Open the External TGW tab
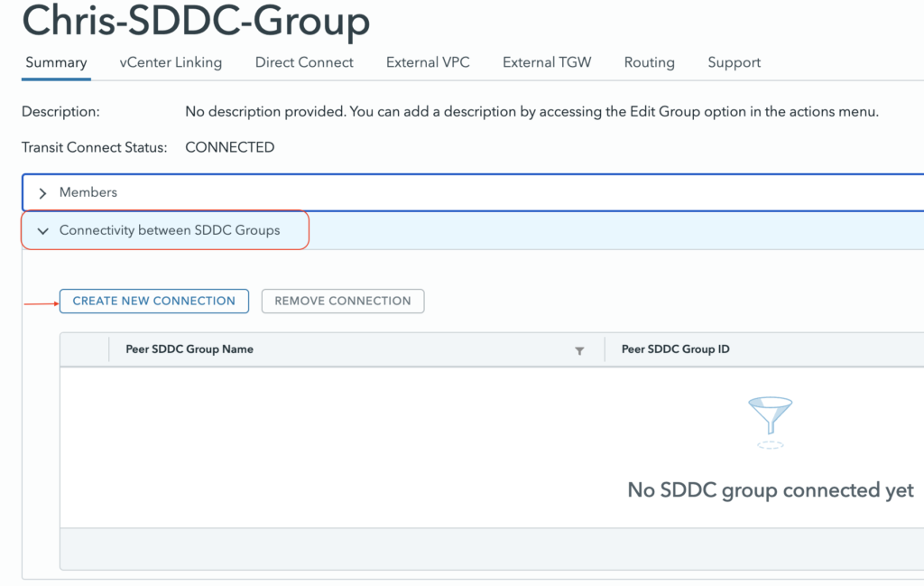 pos(547,62)
